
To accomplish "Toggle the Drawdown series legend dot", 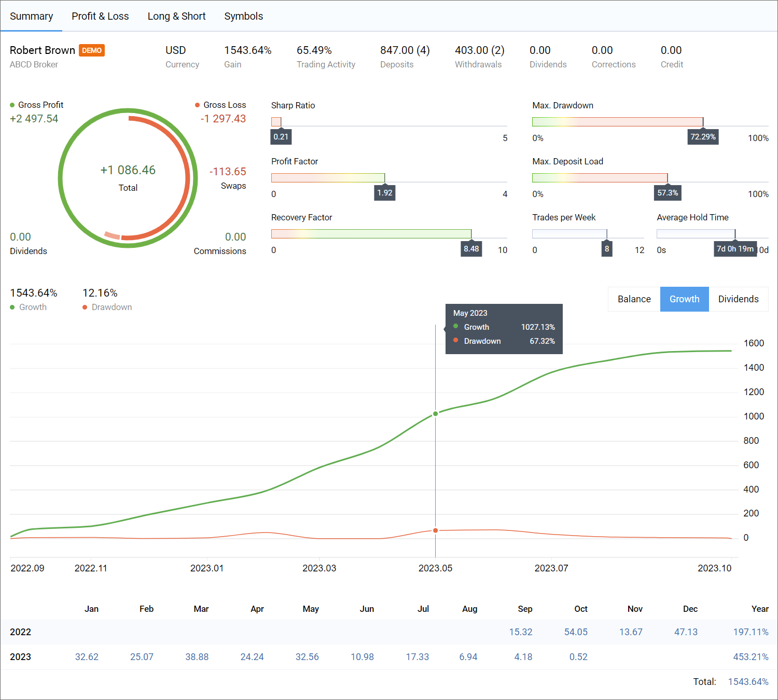I will click(x=85, y=307).
